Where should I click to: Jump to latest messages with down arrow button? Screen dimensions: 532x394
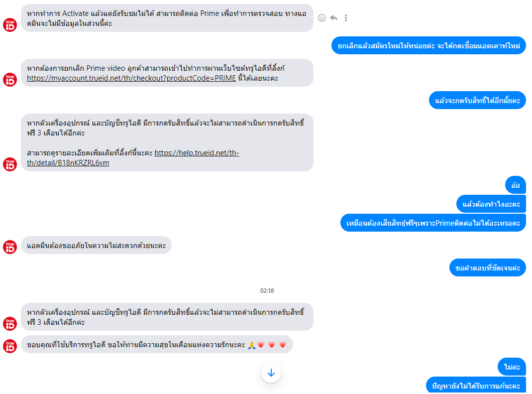(271, 373)
